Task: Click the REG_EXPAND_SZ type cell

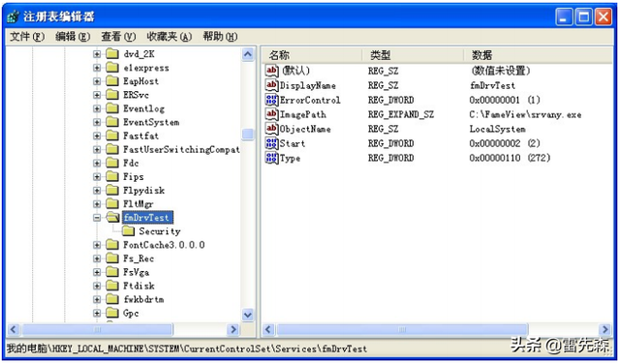Action: pos(401,114)
